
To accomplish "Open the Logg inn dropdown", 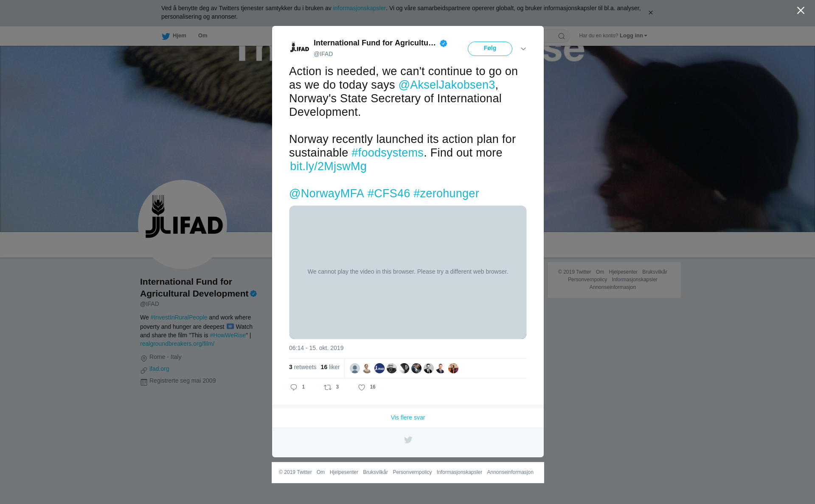I will [633, 36].
